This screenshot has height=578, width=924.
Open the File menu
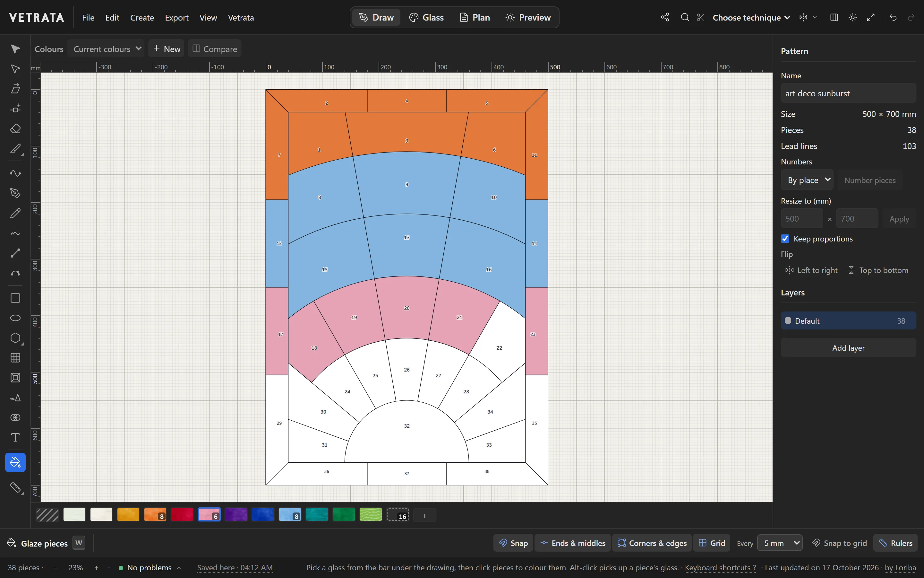[x=88, y=18]
